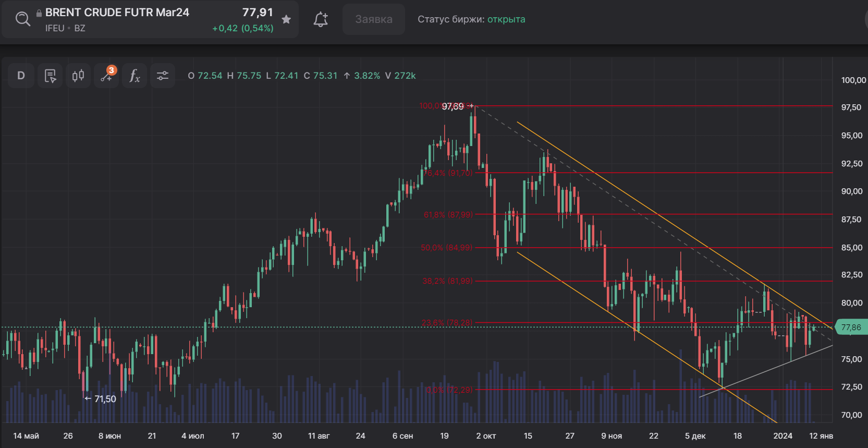Click the 85,00 price scale label
This screenshot has width=868, height=448.
coord(851,248)
